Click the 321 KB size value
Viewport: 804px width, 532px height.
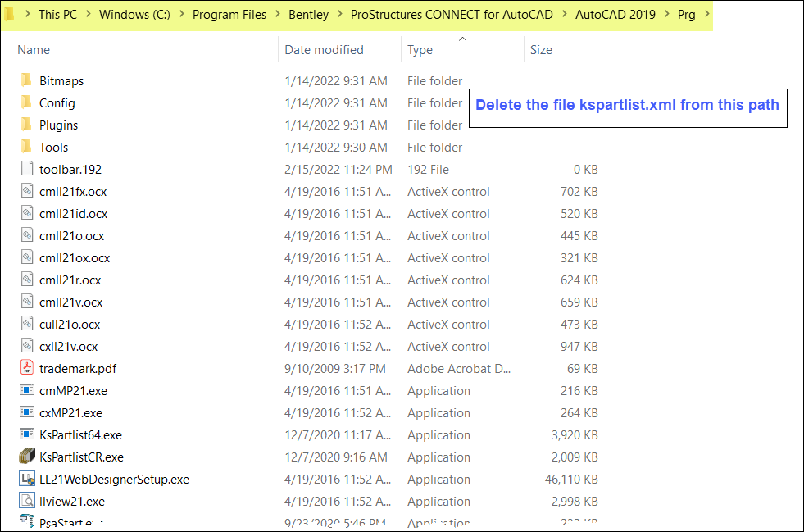click(579, 257)
